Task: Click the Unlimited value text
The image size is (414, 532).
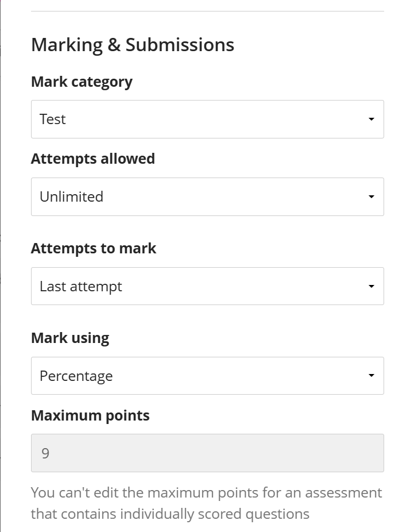Action: [71, 196]
